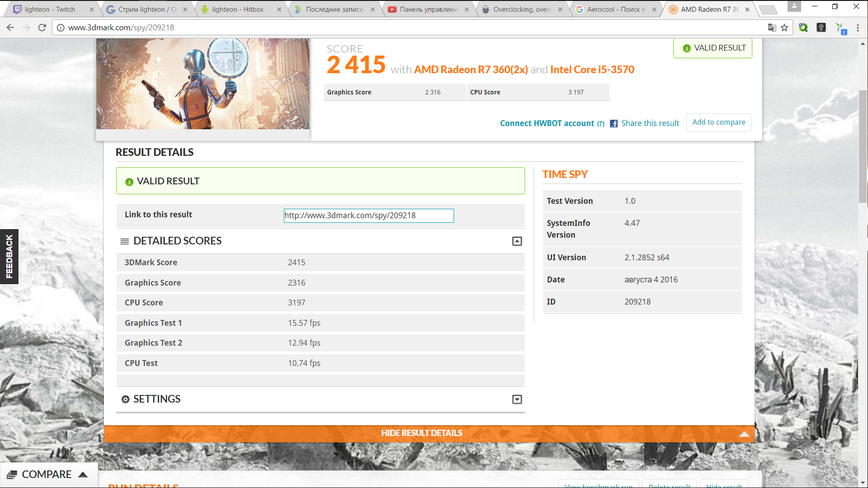This screenshot has height=488, width=868.
Task: Close the AMD Radeon R7 tab
Action: (x=747, y=9)
